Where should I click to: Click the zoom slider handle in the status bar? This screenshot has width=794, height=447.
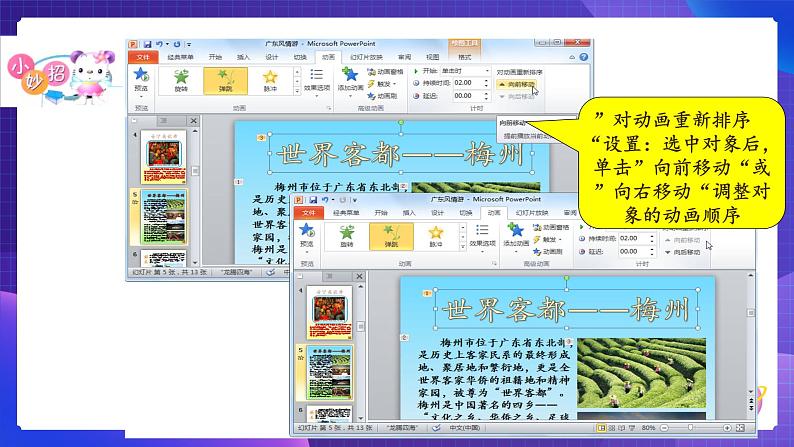click(691, 428)
